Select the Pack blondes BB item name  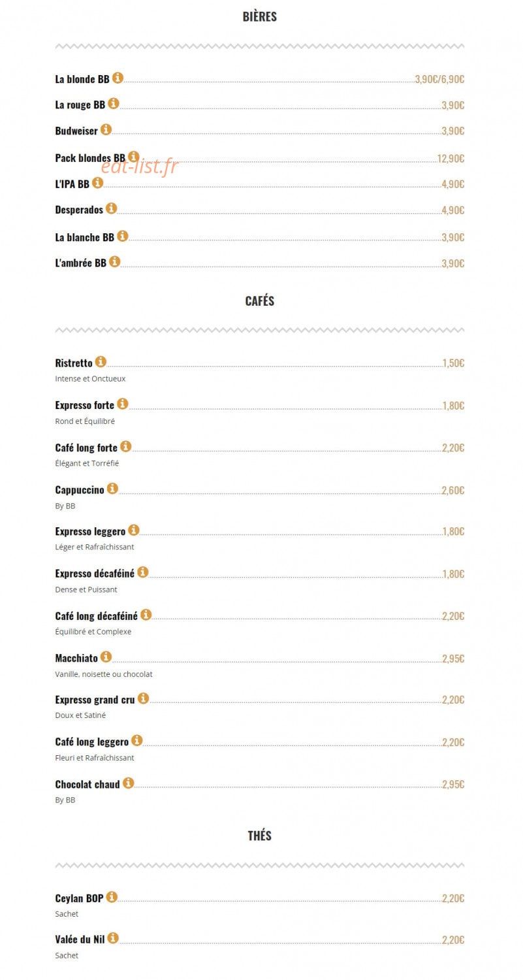[90, 158]
